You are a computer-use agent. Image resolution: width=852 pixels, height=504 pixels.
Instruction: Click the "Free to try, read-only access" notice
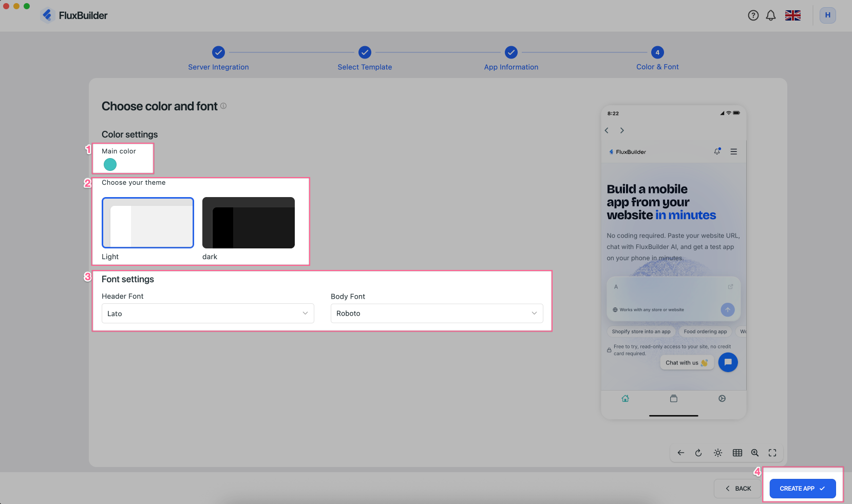click(x=672, y=350)
